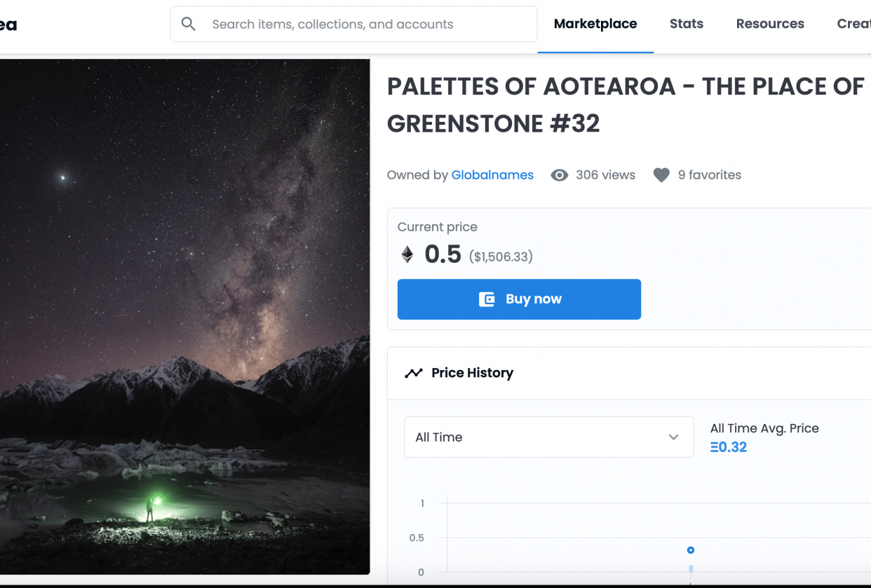Open the Stats menu
This screenshot has height=588, width=871.
click(686, 25)
